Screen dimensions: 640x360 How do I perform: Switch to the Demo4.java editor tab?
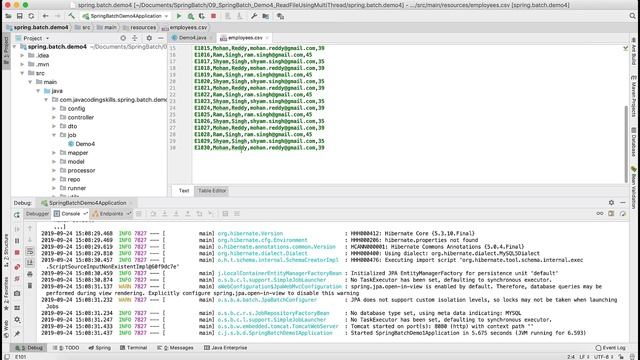[192, 38]
